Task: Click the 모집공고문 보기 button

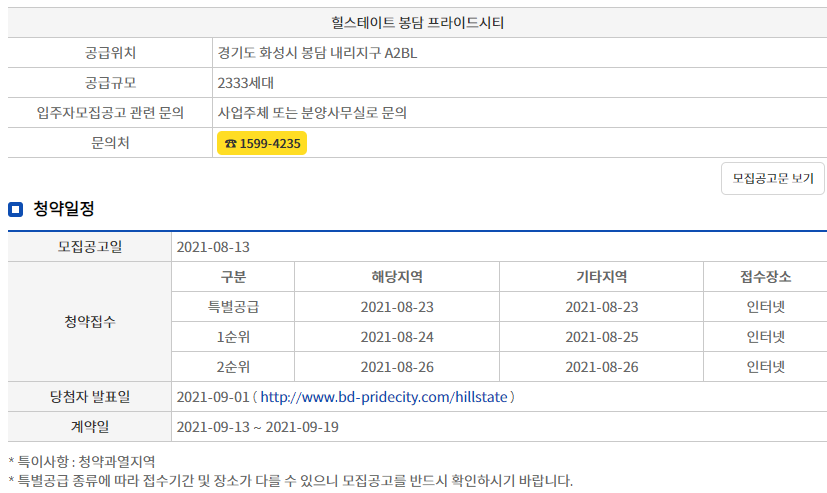Action: 773,179
